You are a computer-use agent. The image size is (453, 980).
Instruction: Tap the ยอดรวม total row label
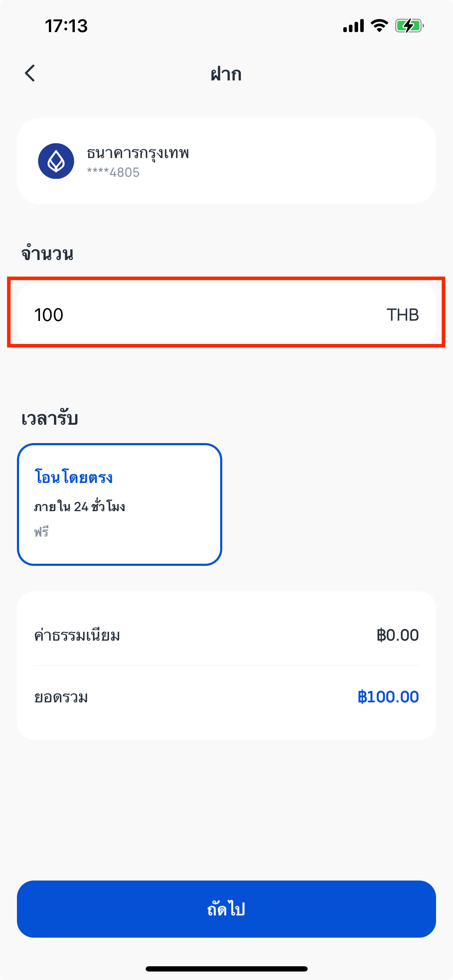61,697
